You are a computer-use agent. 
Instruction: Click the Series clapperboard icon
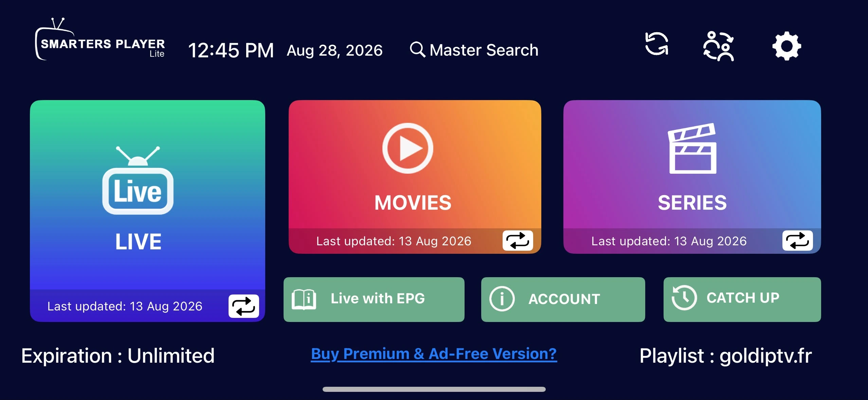point(692,148)
